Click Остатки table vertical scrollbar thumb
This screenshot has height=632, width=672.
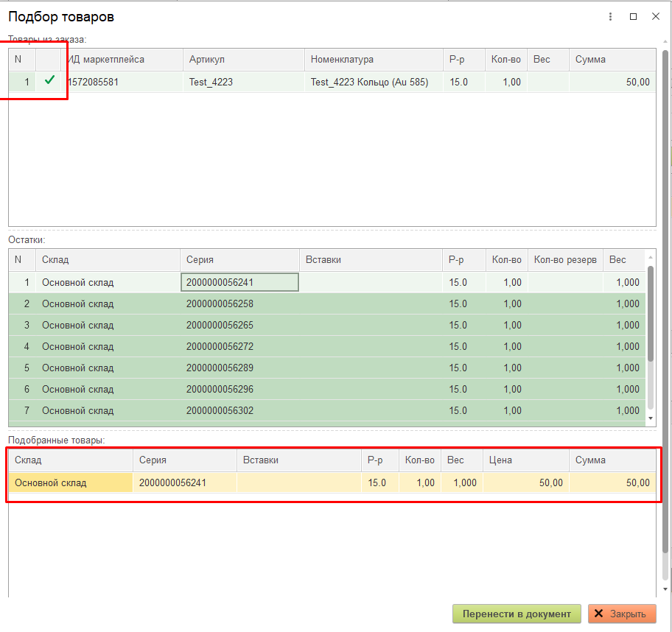(651, 314)
